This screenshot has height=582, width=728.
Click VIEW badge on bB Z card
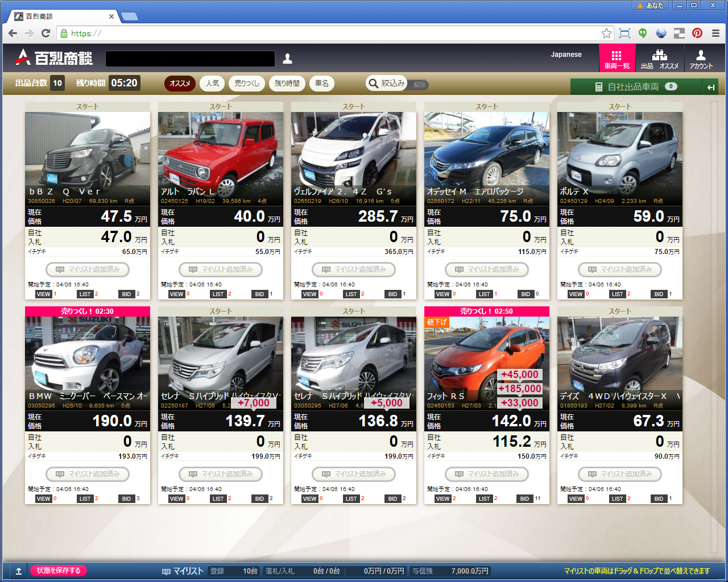click(x=43, y=294)
